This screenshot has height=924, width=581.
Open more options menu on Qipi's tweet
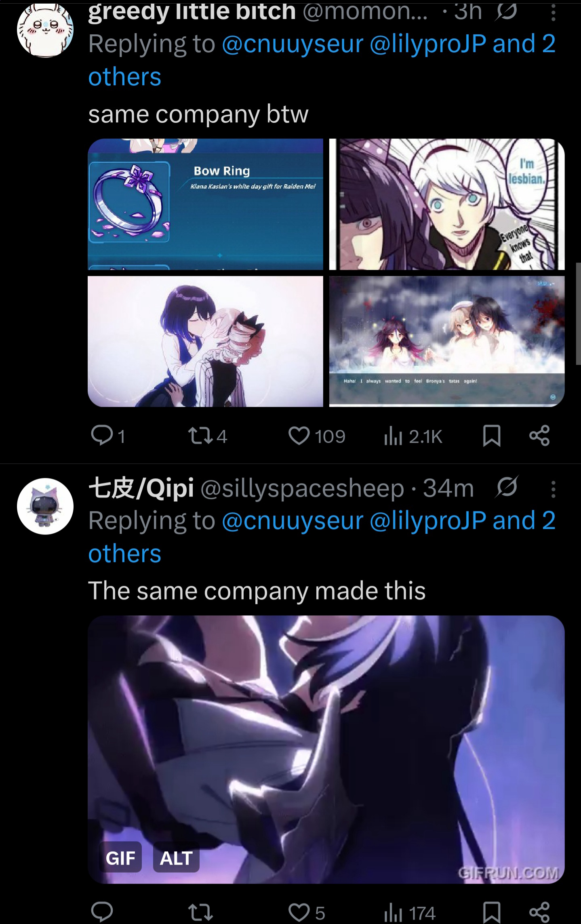point(553,489)
